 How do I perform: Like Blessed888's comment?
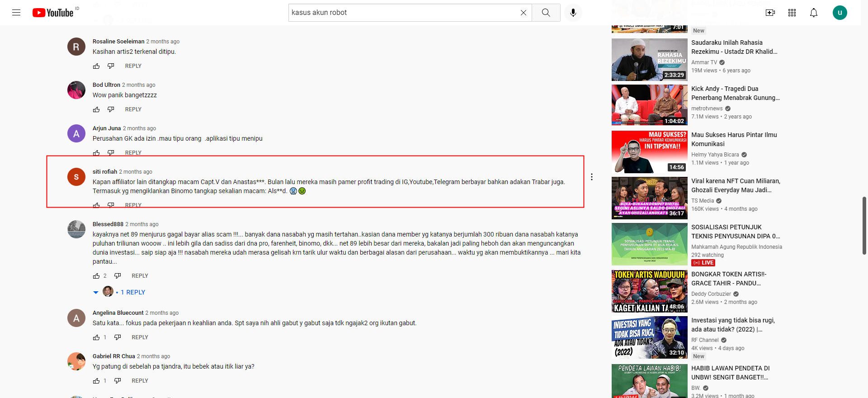pos(96,276)
